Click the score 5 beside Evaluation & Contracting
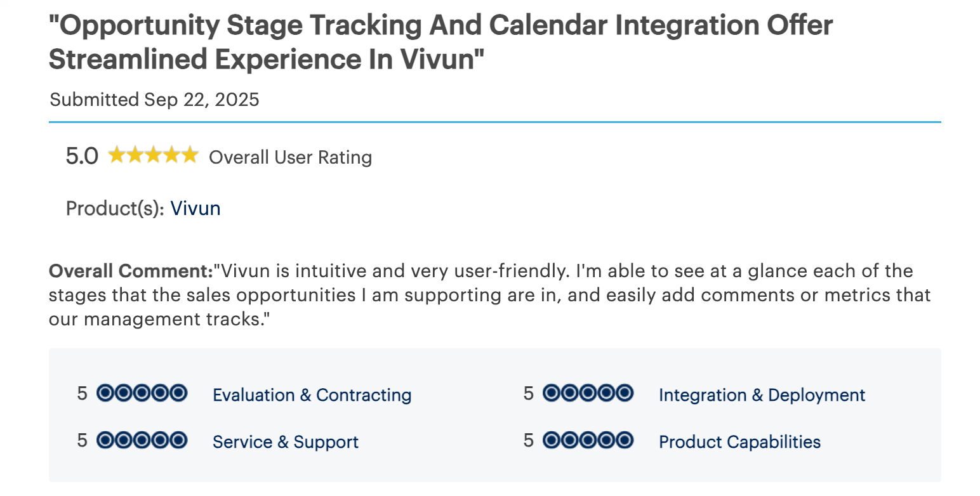 click(x=83, y=394)
